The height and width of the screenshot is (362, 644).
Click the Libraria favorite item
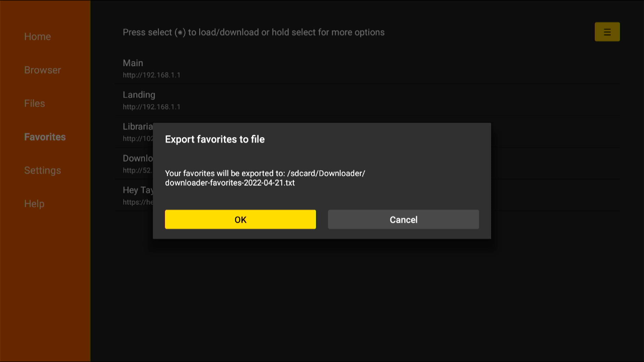coord(138,126)
